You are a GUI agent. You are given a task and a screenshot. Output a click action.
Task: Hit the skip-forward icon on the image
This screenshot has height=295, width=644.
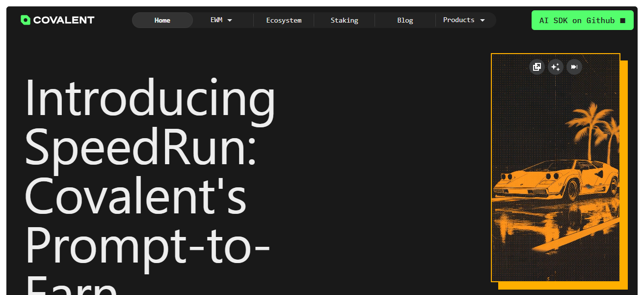[x=574, y=67]
